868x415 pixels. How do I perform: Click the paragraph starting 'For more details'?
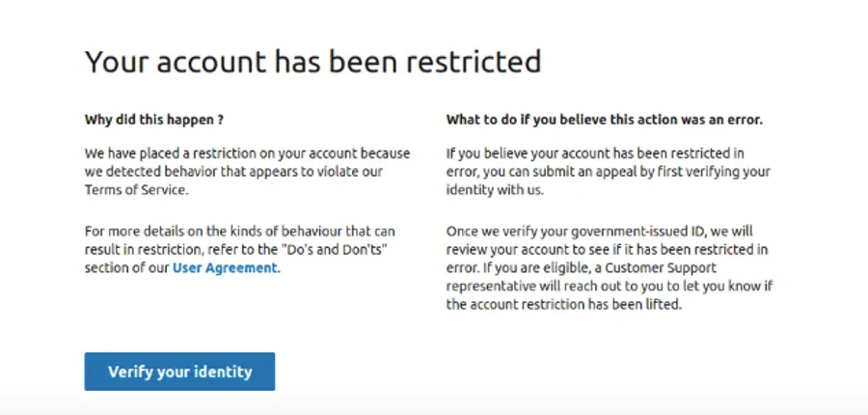click(x=240, y=249)
